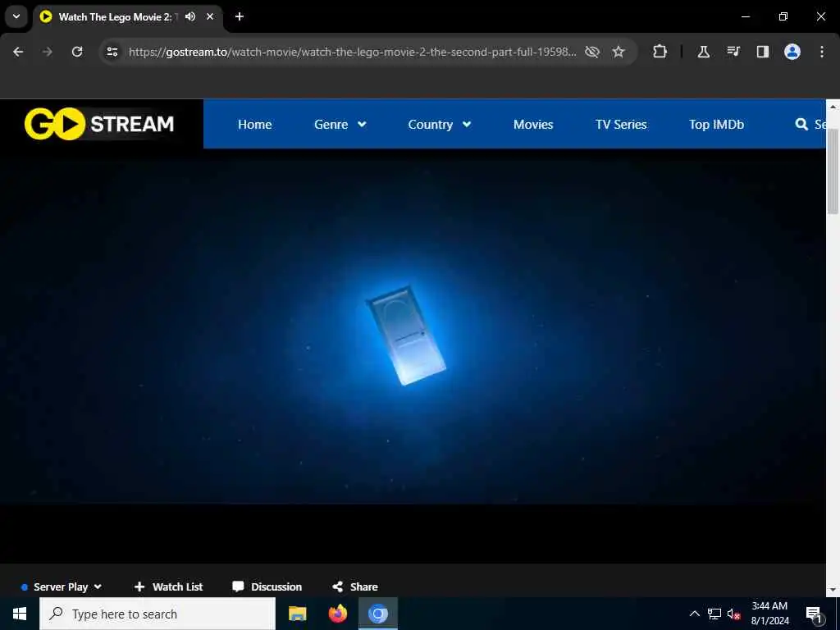Open the network status tray icon

pyautogui.click(x=714, y=614)
